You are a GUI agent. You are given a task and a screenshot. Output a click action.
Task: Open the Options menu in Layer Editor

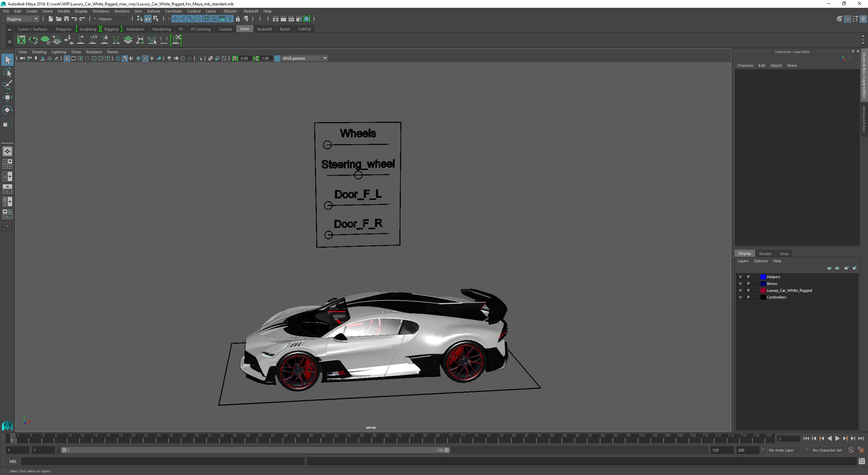pos(761,261)
